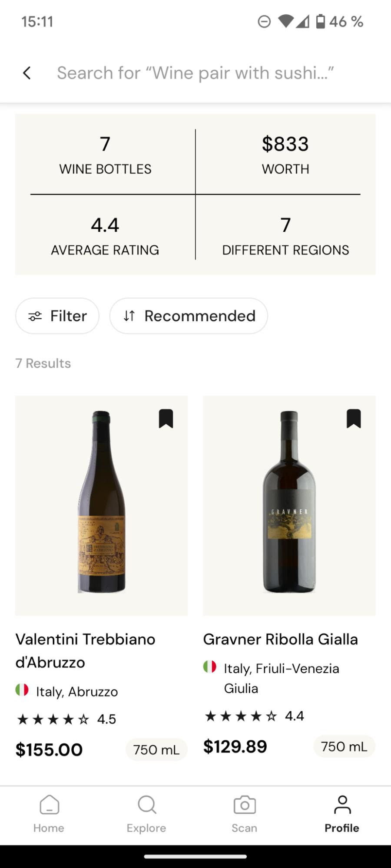Tap the Italy flag beside Abruzzo
This screenshot has height=868, width=391.
(x=22, y=690)
